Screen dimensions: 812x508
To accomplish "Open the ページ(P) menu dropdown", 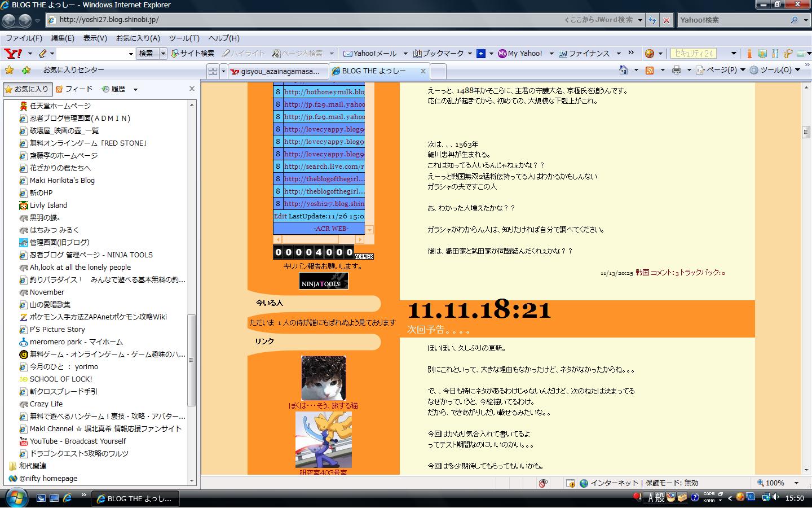I will (742, 70).
